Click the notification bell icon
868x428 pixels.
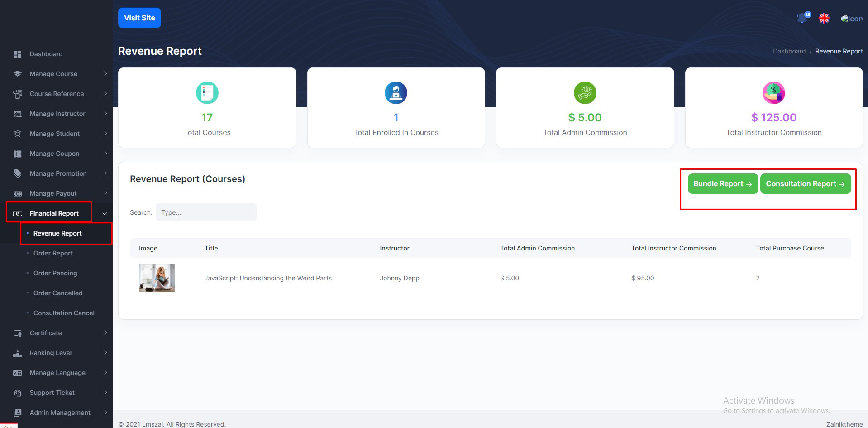point(802,18)
